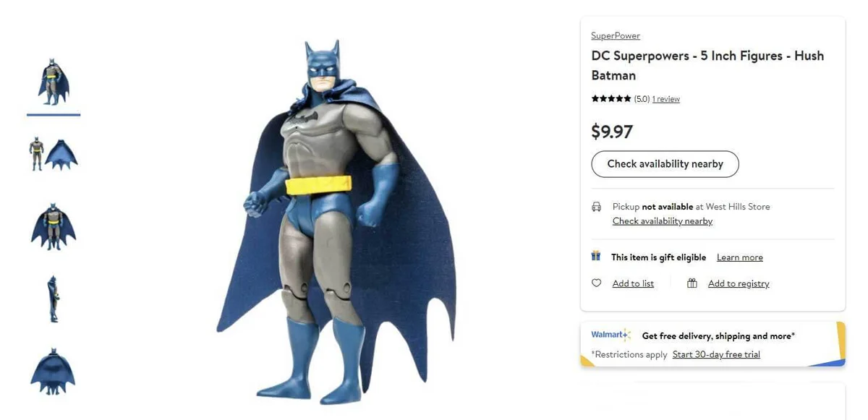Select the third thumbnail with spread cape

click(54, 226)
